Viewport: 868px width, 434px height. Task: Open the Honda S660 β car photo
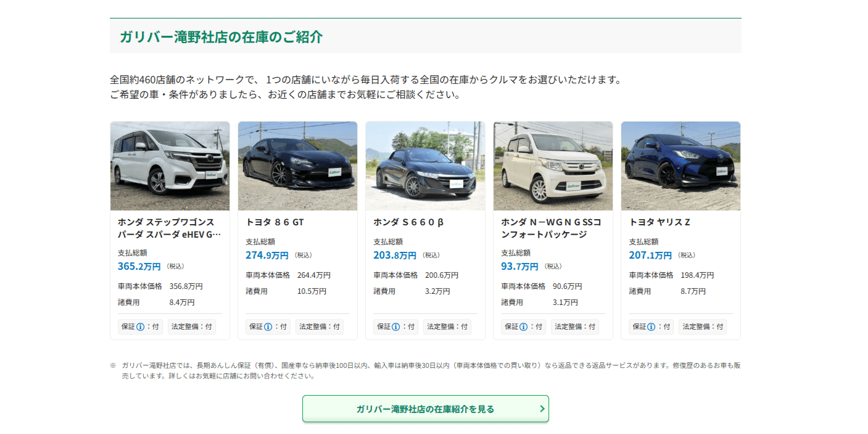coord(425,166)
